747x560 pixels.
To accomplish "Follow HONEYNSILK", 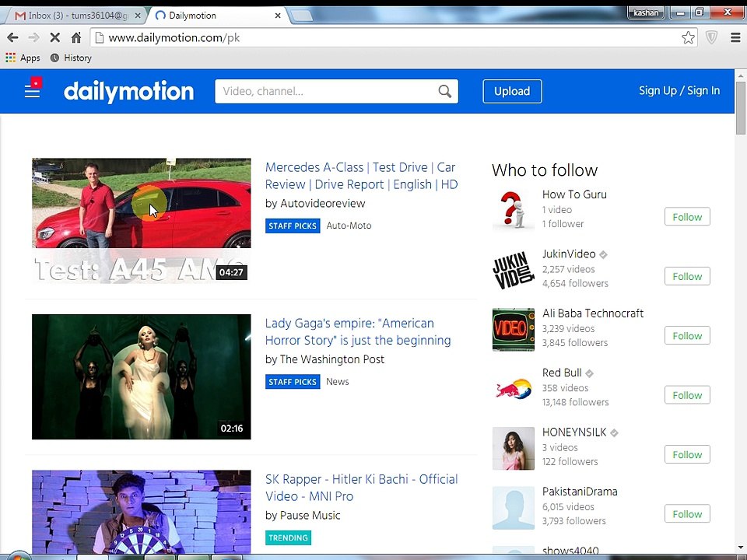I will (687, 455).
